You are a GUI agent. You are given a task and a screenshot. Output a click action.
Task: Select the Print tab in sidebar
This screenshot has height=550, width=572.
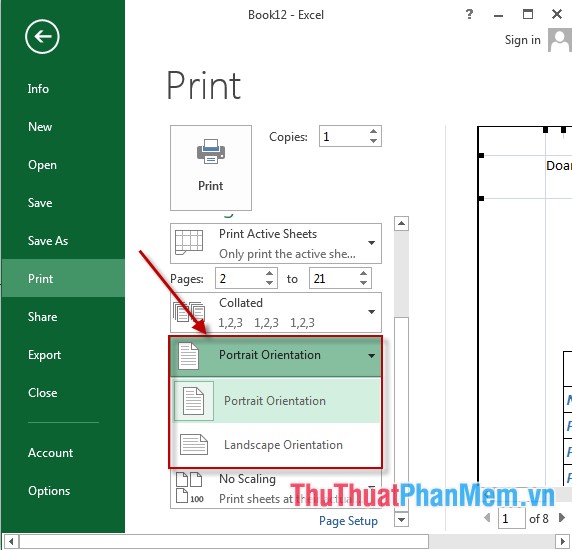pyautogui.click(x=63, y=278)
